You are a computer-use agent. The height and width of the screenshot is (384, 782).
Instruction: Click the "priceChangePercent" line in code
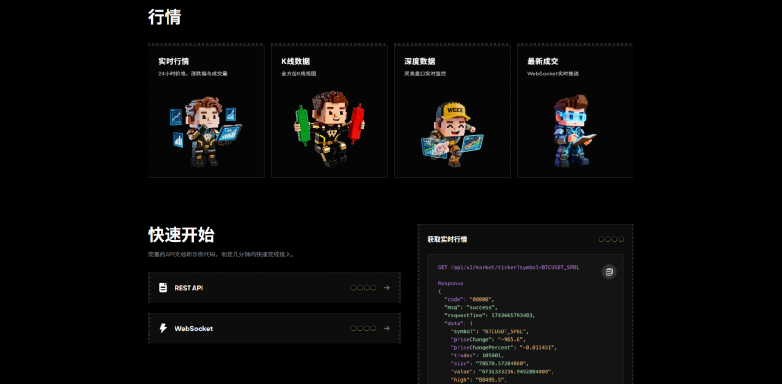point(504,348)
